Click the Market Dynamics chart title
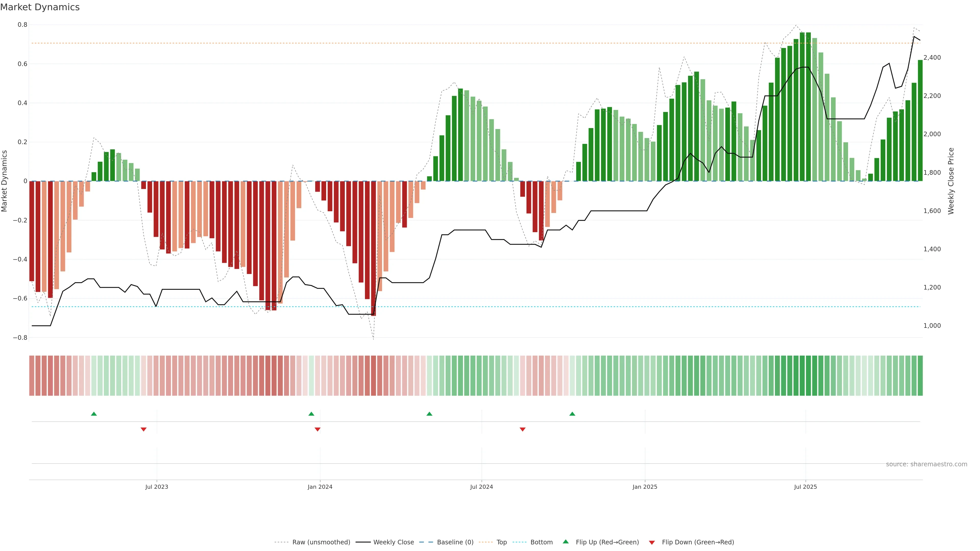The image size is (980, 551). click(x=40, y=7)
